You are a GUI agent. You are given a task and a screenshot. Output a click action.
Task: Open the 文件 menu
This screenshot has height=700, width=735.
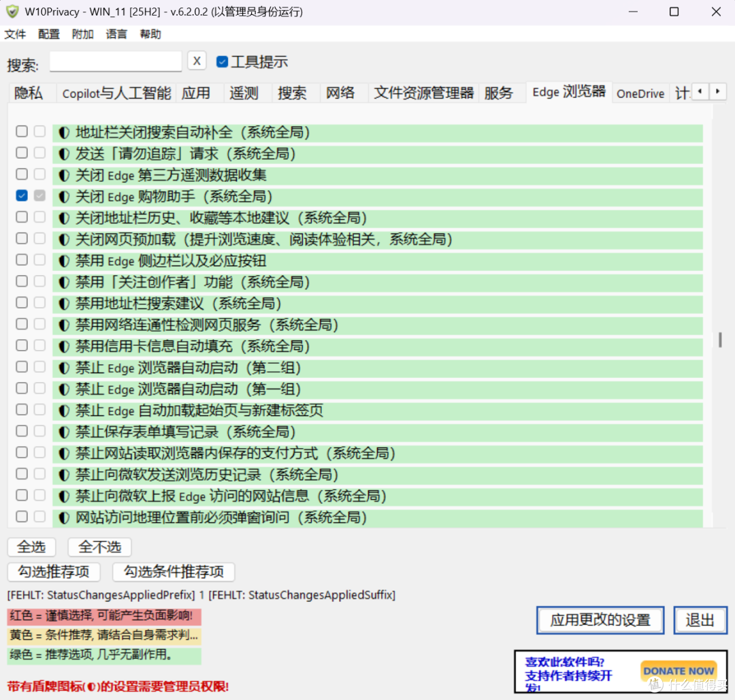[15, 34]
